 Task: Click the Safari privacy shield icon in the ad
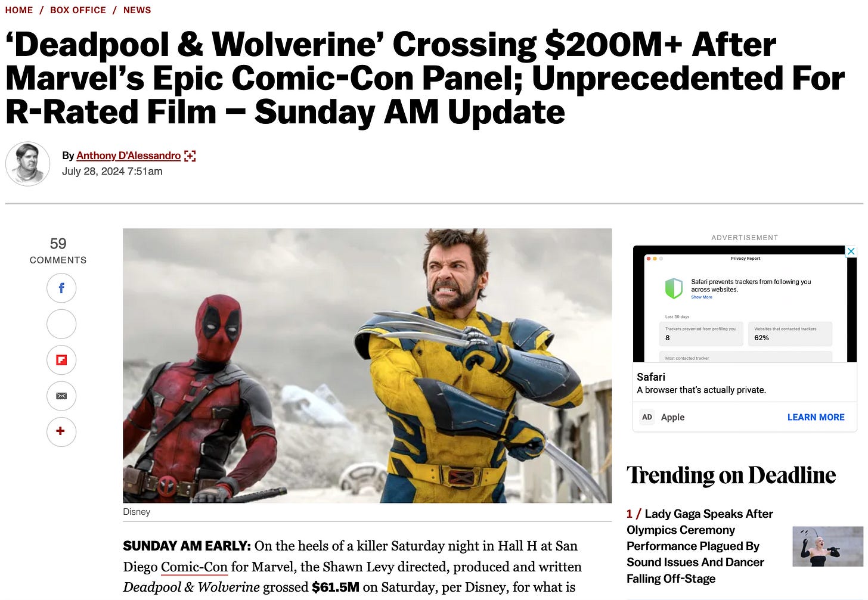coord(674,288)
